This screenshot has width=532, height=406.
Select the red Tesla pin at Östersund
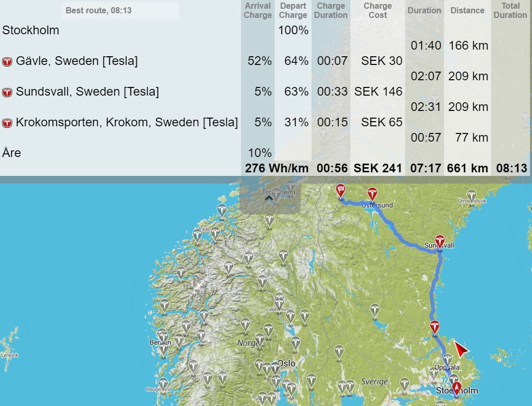click(x=372, y=195)
